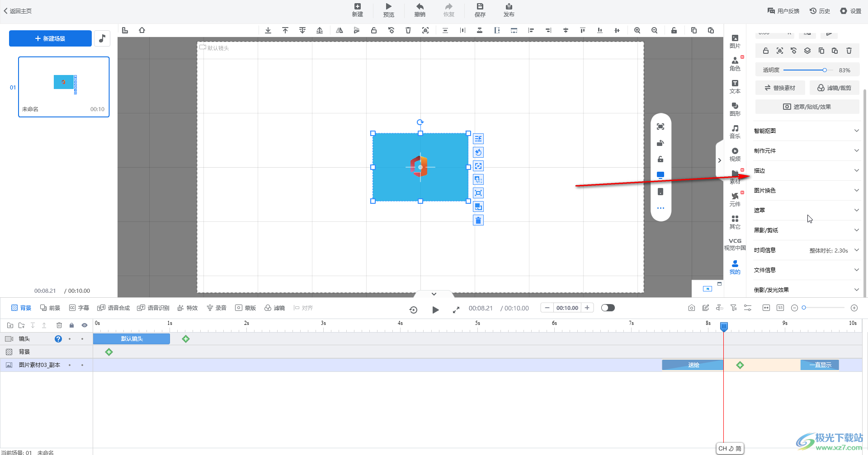Open the 音乐 music panel
Image resolution: width=868 pixels, height=455 pixels.
coord(735,132)
